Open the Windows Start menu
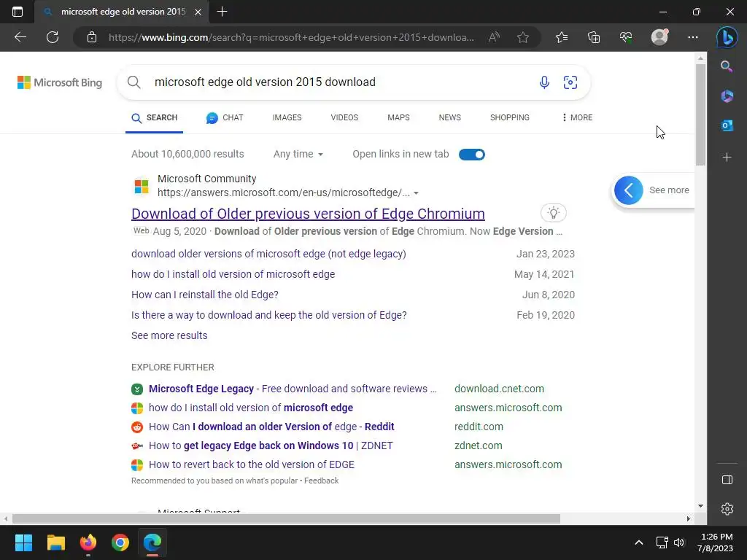 [x=23, y=542]
